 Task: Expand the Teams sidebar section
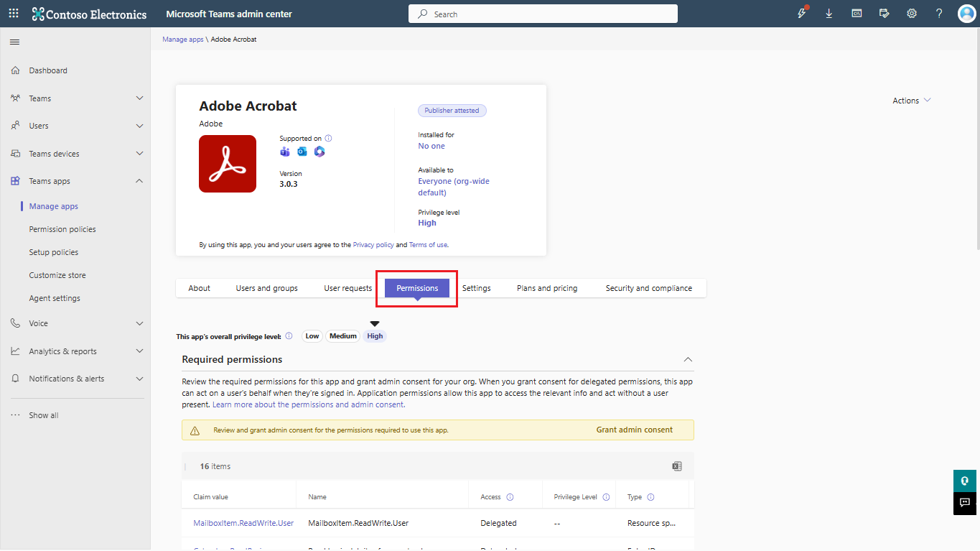(x=139, y=98)
